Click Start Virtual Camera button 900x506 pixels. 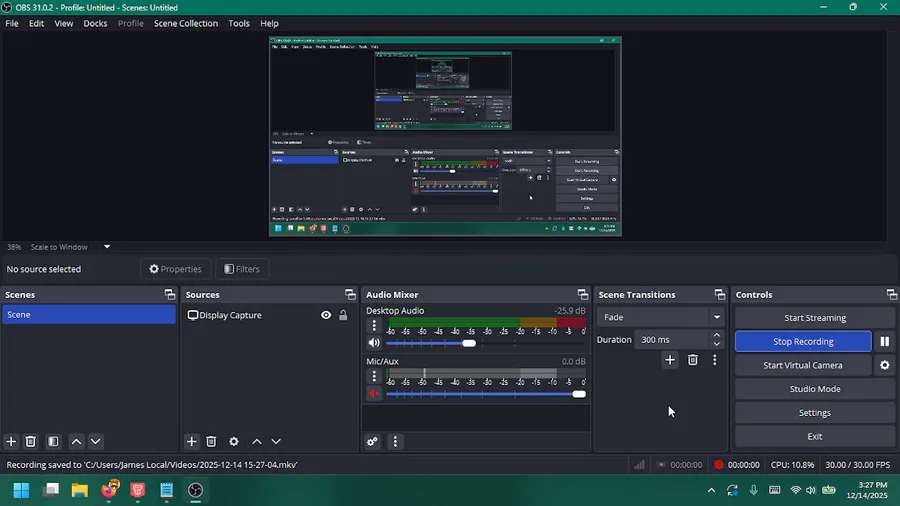pyautogui.click(x=803, y=365)
